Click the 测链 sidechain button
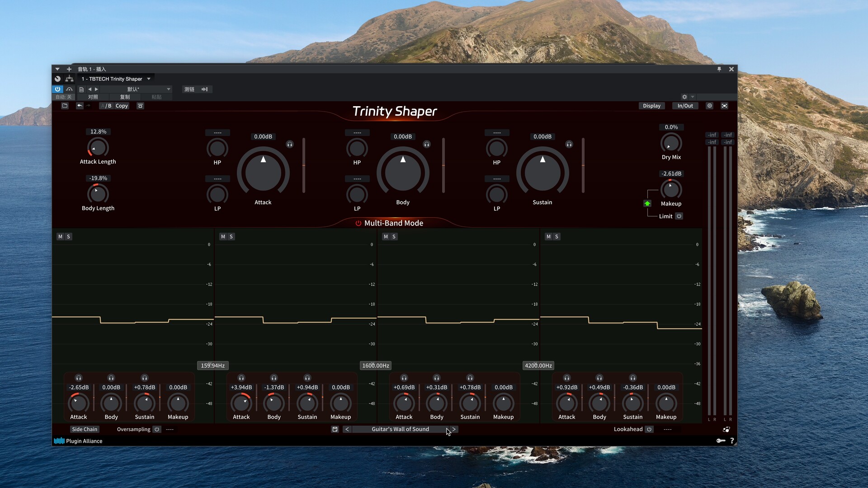This screenshot has width=868, height=488. point(189,89)
